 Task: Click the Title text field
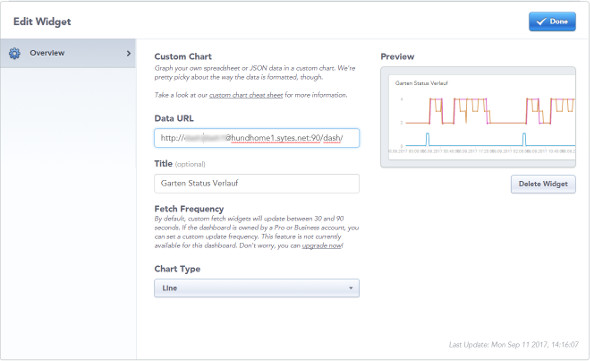(257, 183)
